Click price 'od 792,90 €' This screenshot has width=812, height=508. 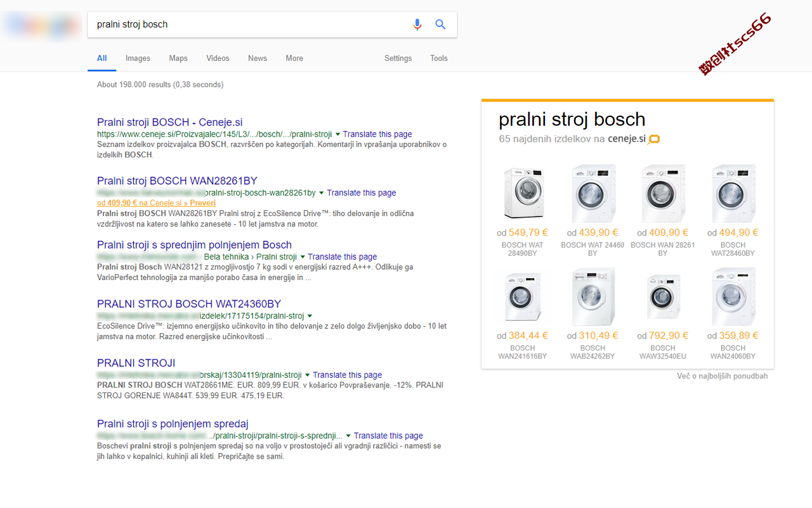(x=663, y=336)
